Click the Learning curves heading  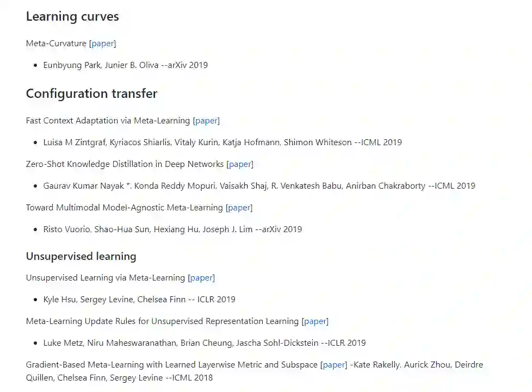[72, 17]
